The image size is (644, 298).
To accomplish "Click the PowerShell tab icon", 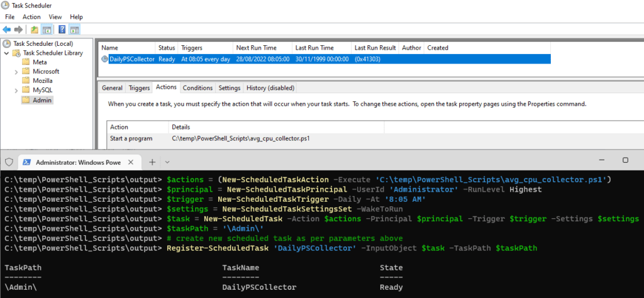I will pyautogui.click(x=27, y=162).
